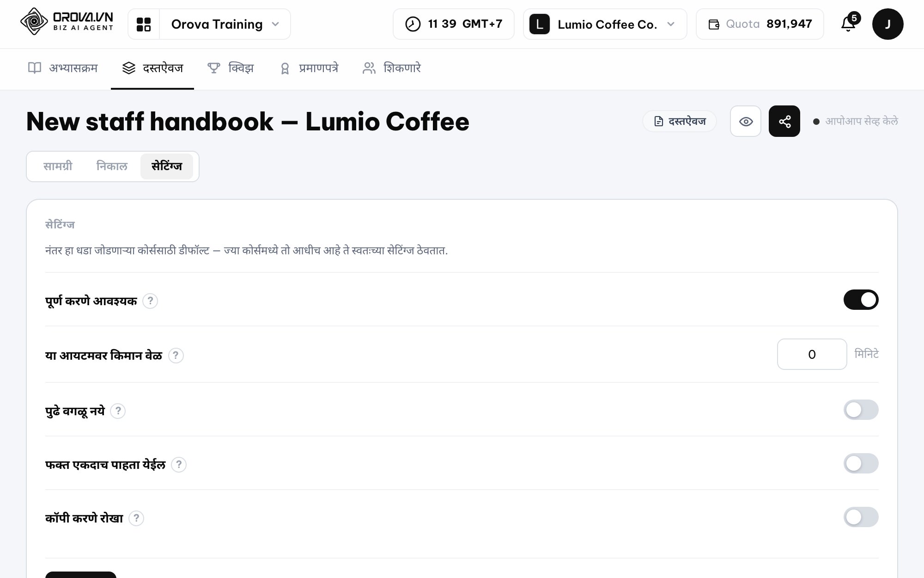Open the 'क्विझ' nav tab

pos(231,68)
